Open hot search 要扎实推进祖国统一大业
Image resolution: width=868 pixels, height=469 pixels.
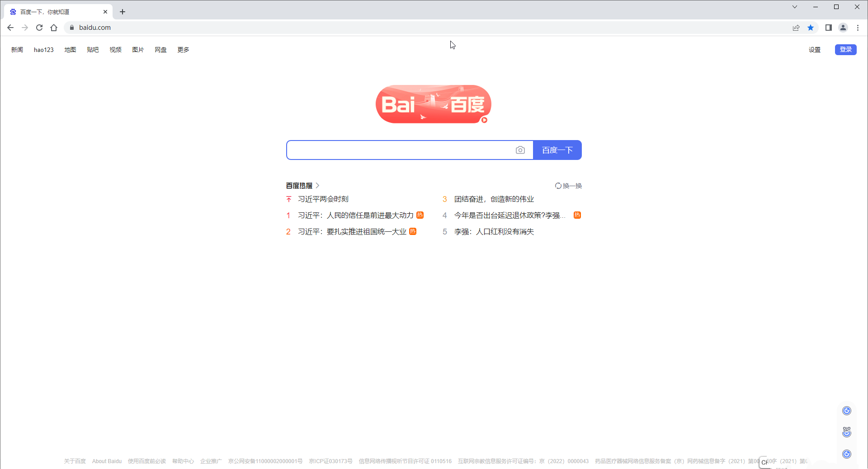(352, 232)
